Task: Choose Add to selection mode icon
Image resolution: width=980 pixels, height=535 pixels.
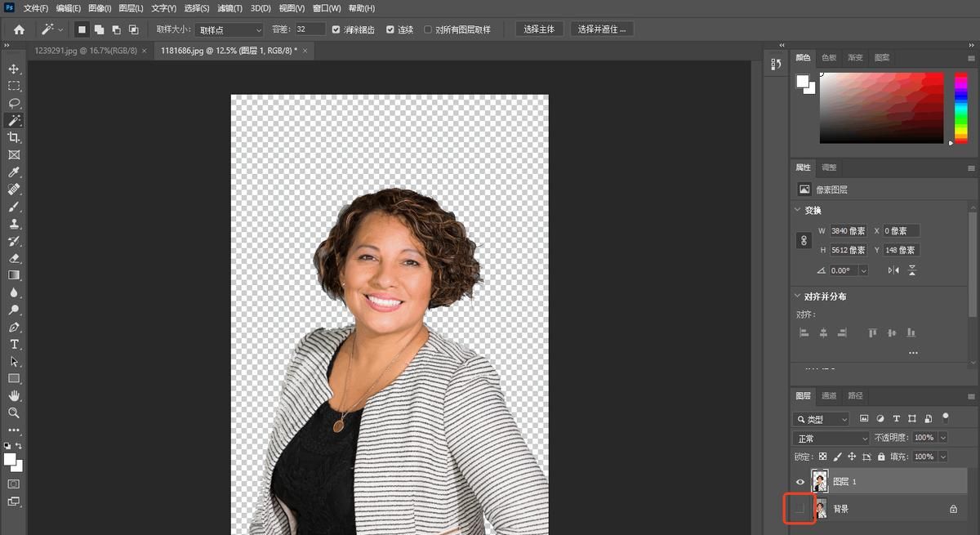Action: pos(99,29)
